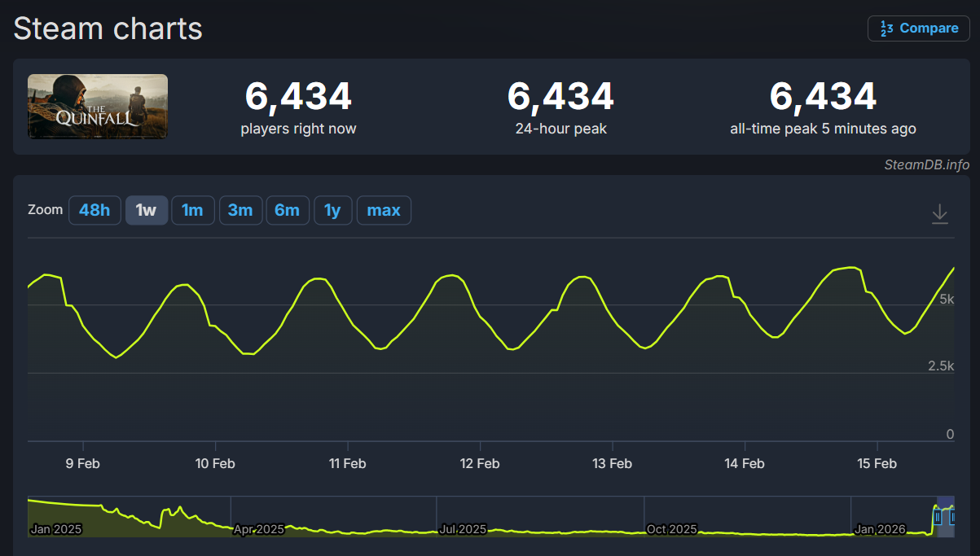Choose the 1y zoom option
Image resolution: width=980 pixels, height=556 pixels.
[332, 211]
